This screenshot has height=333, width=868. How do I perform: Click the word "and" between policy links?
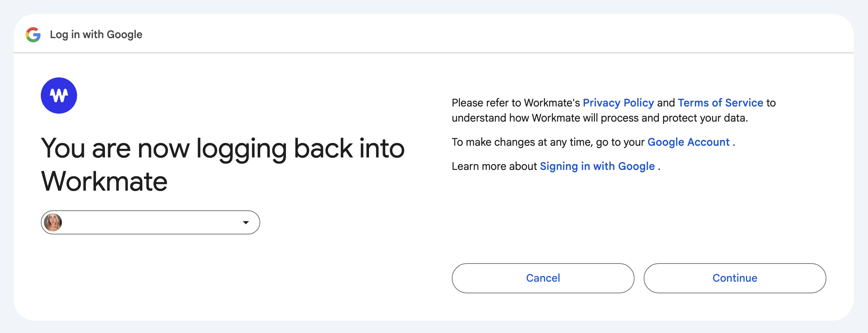point(666,103)
